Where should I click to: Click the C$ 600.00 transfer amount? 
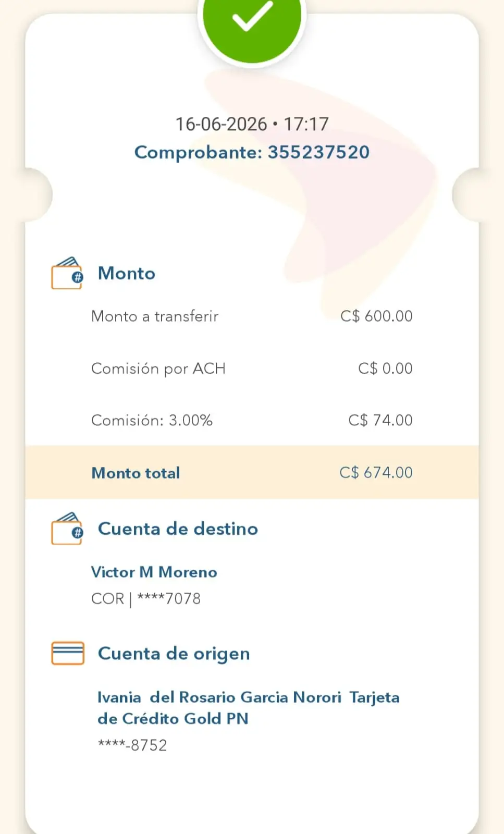(376, 316)
